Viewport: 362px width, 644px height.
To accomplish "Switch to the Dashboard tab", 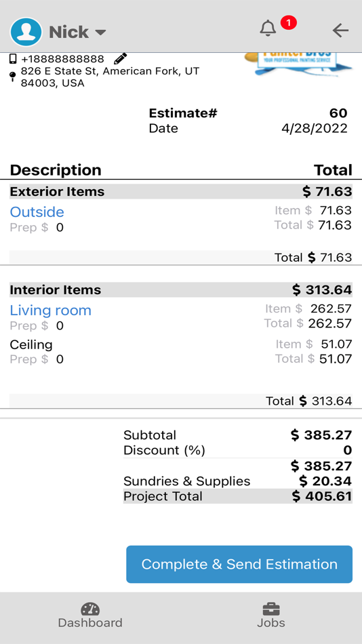I will (x=90, y=616).
